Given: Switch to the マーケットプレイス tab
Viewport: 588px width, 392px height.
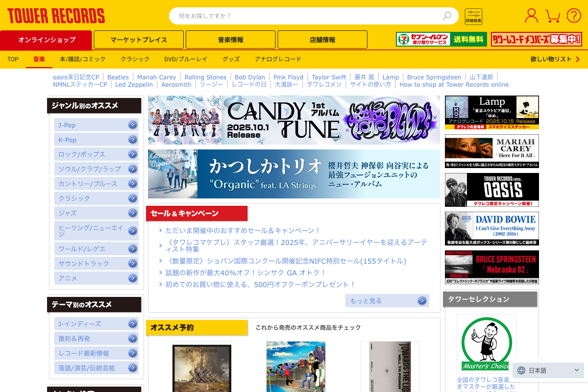Looking at the screenshot, I should [x=139, y=40].
